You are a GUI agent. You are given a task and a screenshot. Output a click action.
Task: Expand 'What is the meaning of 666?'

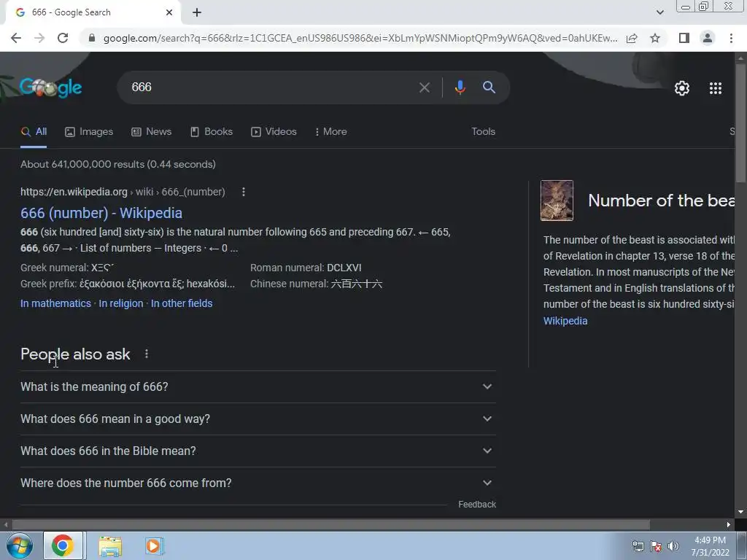point(258,386)
